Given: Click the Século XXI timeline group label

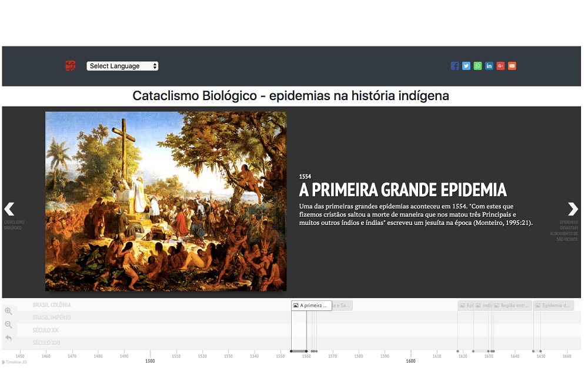Looking at the screenshot, I should pos(46,343).
